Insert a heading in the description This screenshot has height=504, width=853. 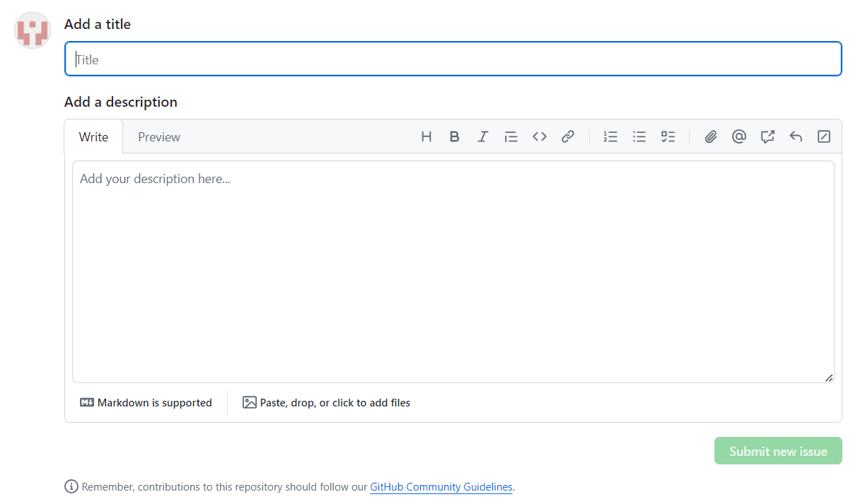click(426, 136)
